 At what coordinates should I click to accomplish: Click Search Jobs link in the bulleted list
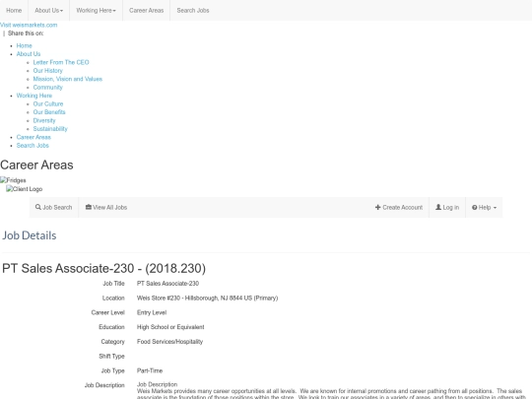33,145
